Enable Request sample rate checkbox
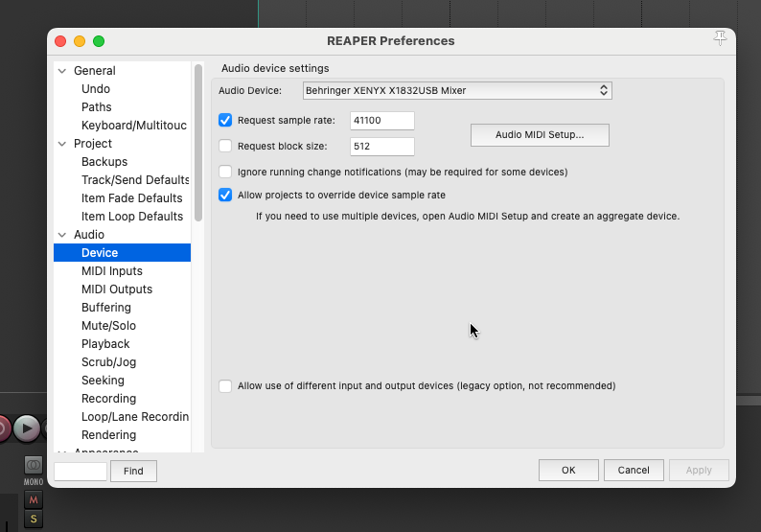Screen dimensions: 761x532 click(225, 120)
